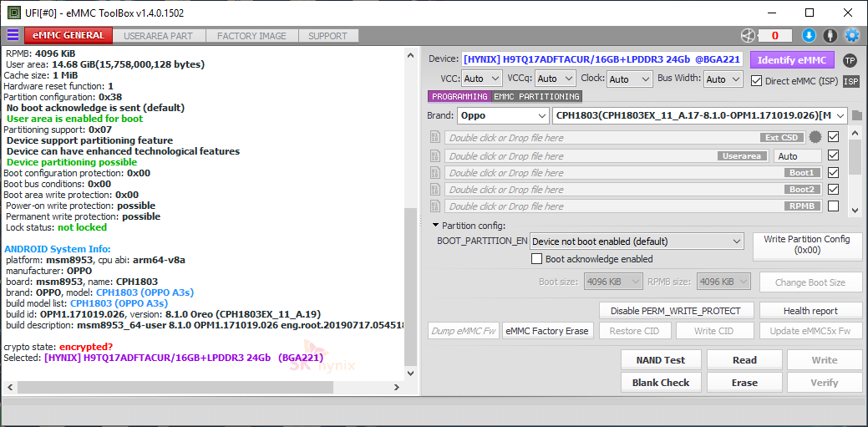Click the Health report button
868x427 pixels.
pos(810,311)
